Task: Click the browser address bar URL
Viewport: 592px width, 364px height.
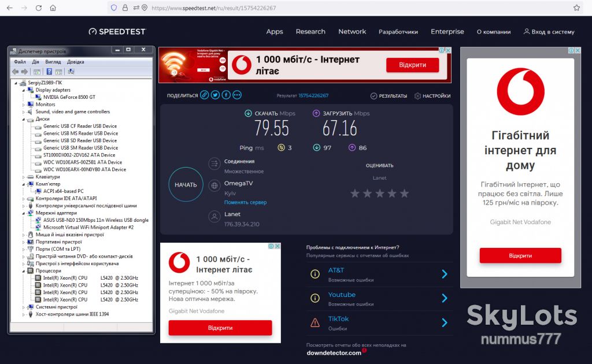Action: coord(214,8)
